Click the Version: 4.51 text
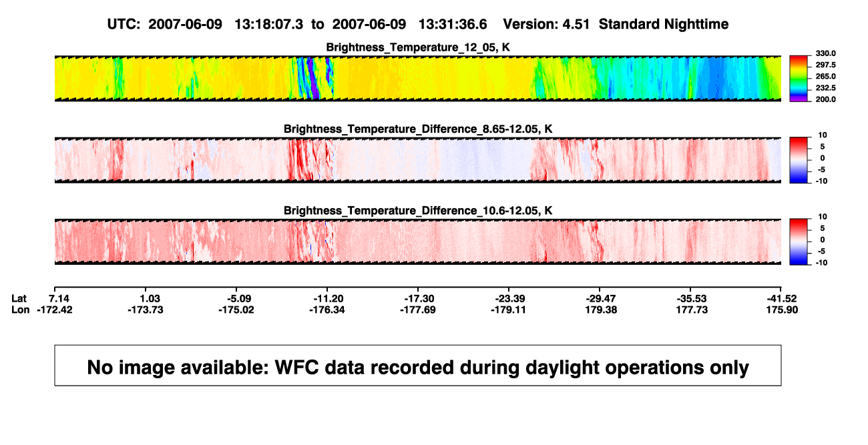The width and height of the screenshot is (868, 445). click(547, 24)
